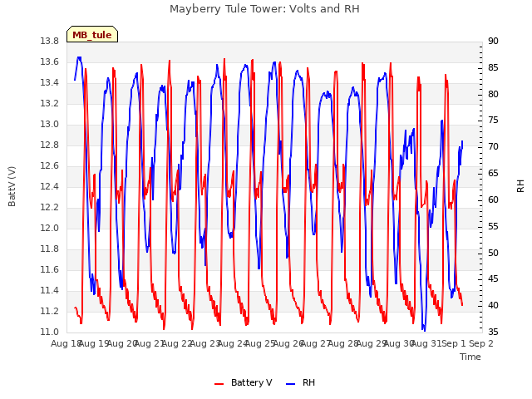Click the 60 tick on RH axis
Screen dimensions: 532x399
(493, 199)
